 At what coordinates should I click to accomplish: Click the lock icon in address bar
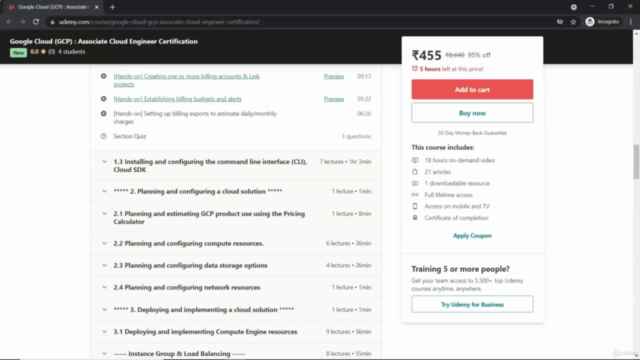[x=52, y=22]
